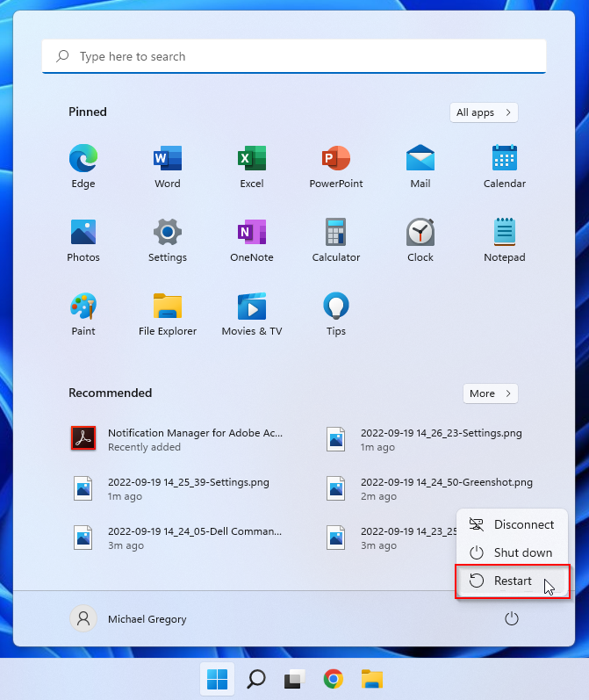The image size is (589, 700).
Task: Launch PowerPoint from the Start menu
Action: 336,167
